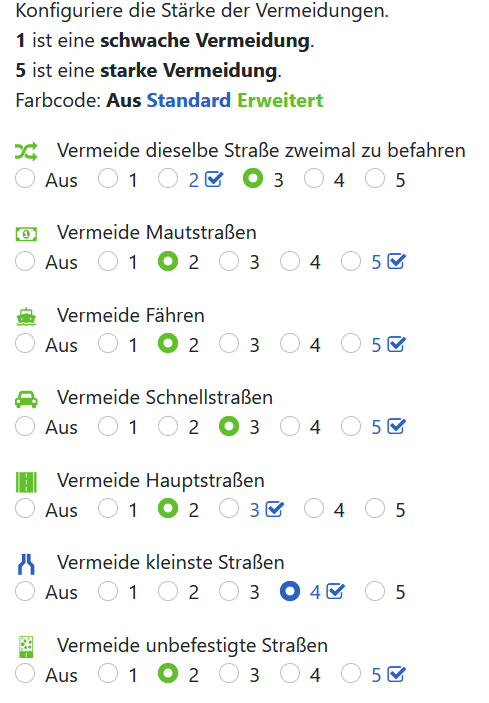
Task: Click the ferry boat icon
Action: click(x=26, y=317)
